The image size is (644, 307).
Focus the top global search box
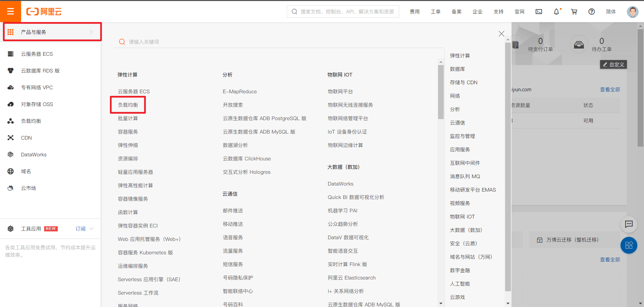343,12
